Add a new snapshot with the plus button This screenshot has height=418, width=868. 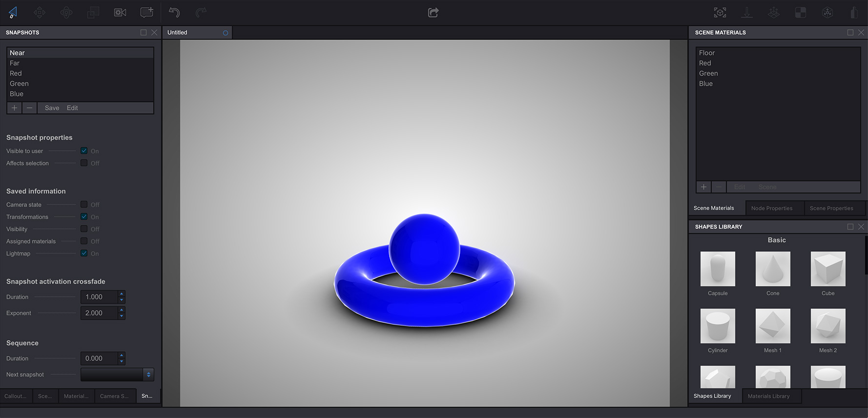(15, 108)
